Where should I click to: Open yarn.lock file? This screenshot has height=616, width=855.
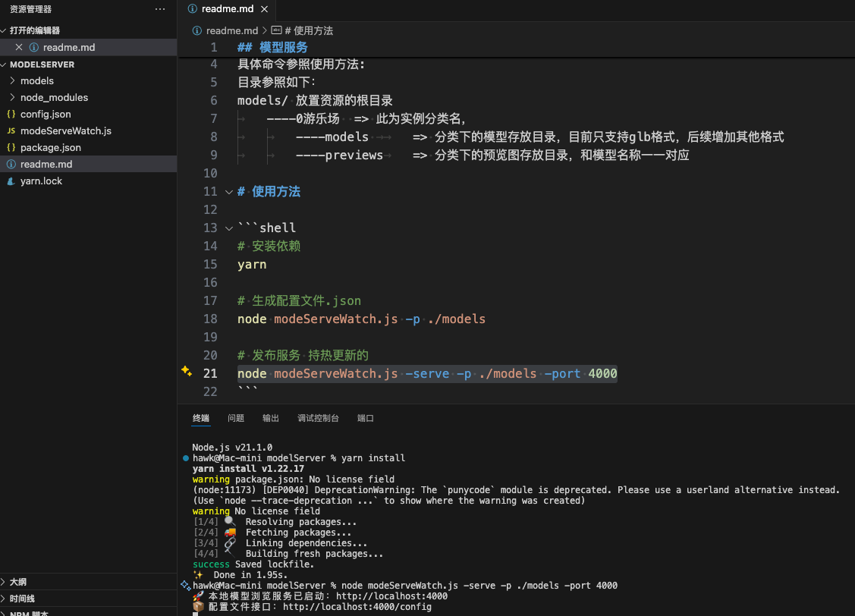(x=41, y=181)
